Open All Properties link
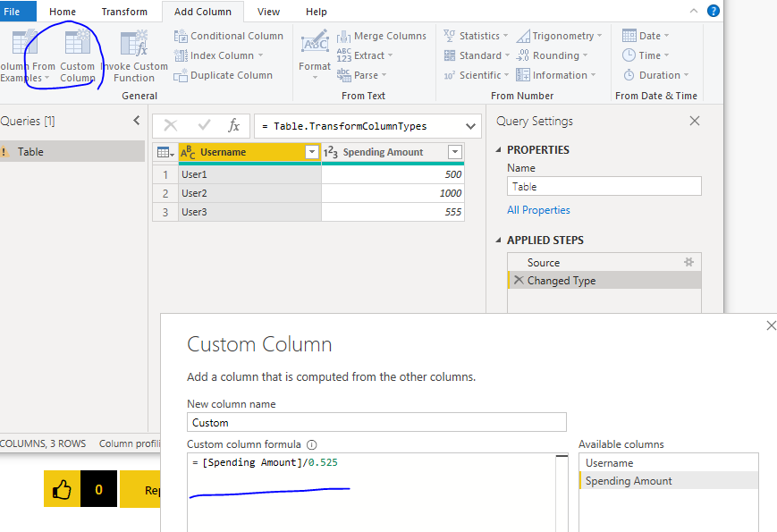This screenshot has height=532, width=777. pyautogui.click(x=538, y=210)
